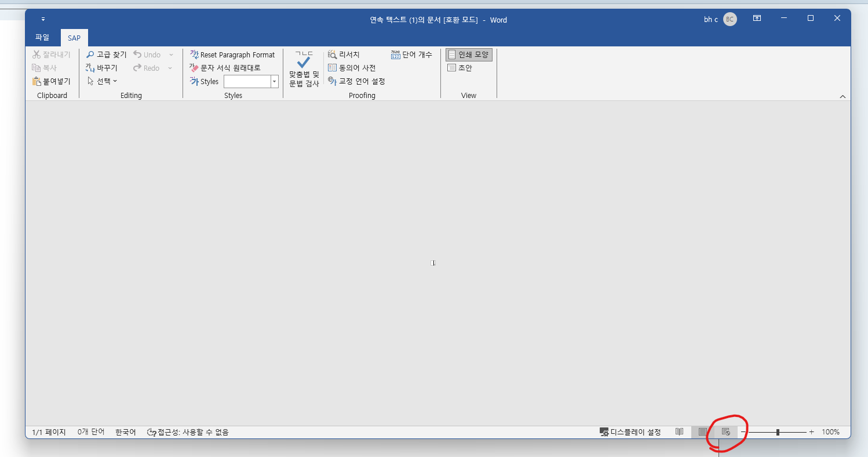The width and height of the screenshot is (868, 457).
Task: Open the 동의어 사전 thesaurus
Action: (x=352, y=68)
